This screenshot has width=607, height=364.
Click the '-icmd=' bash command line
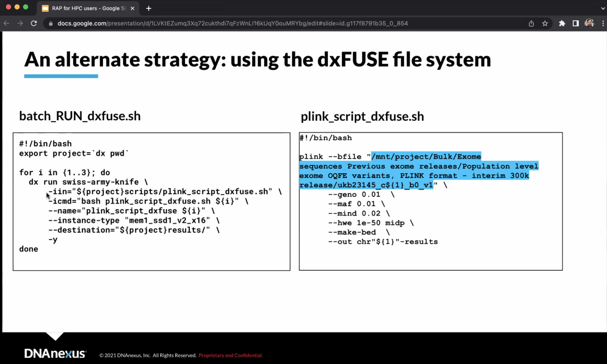tap(148, 201)
